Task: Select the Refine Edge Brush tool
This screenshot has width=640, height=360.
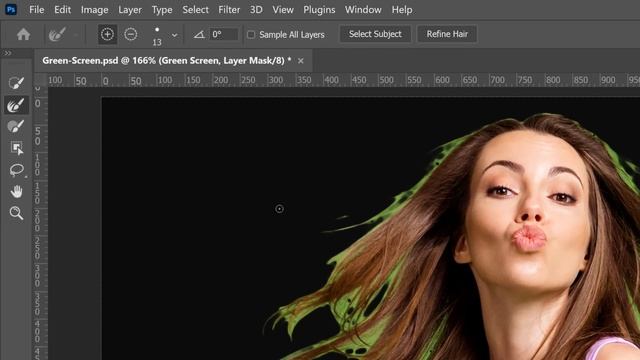Action: [16, 105]
